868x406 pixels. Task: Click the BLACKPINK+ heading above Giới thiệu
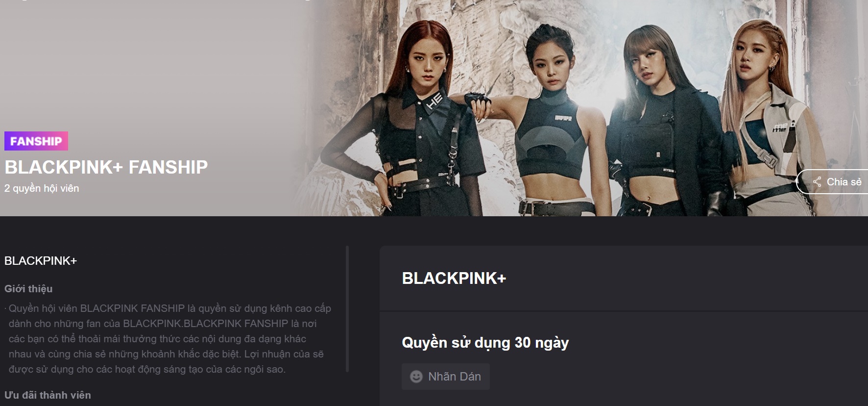[x=41, y=261]
